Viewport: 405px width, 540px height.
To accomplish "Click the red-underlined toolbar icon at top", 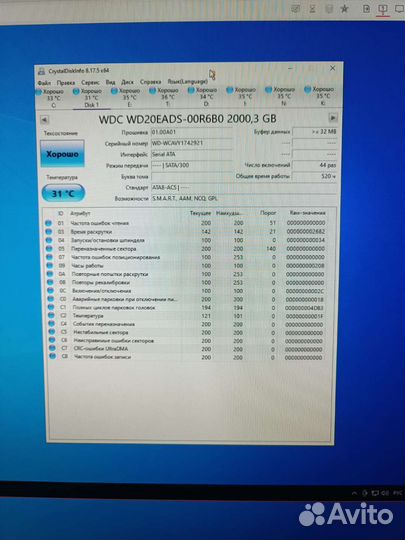I will [383, 9].
